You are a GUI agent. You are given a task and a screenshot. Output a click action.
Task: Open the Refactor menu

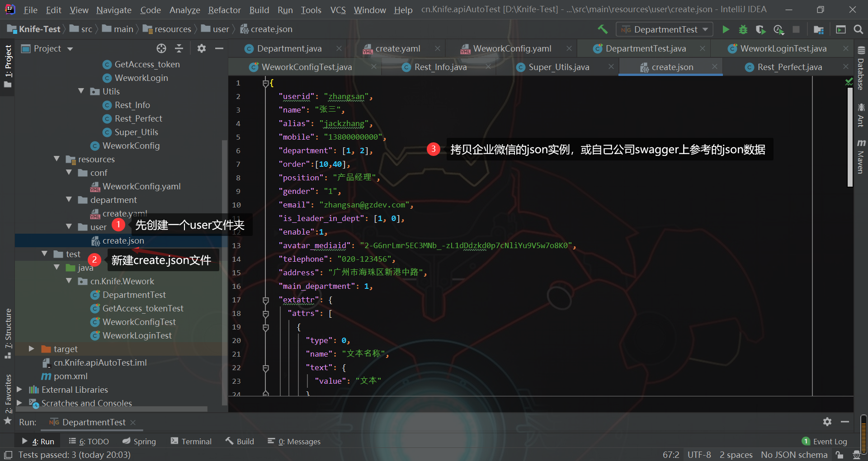(x=224, y=10)
